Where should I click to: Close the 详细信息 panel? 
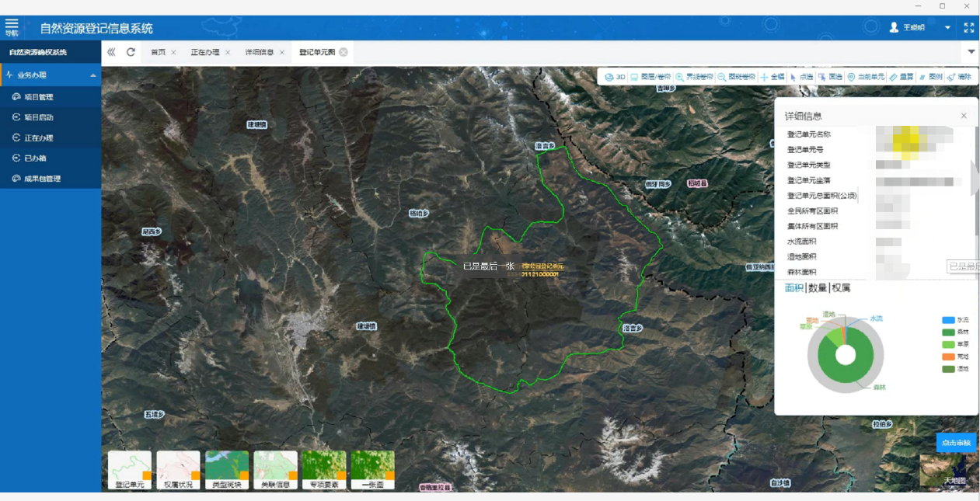tap(964, 116)
